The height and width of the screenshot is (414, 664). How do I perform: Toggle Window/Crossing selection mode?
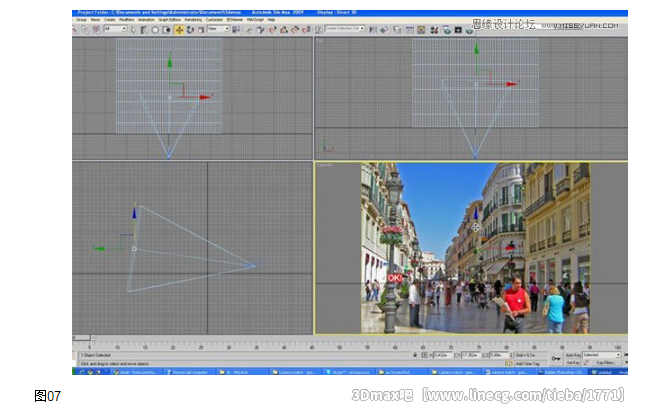pyautogui.click(x=166, y=30)
